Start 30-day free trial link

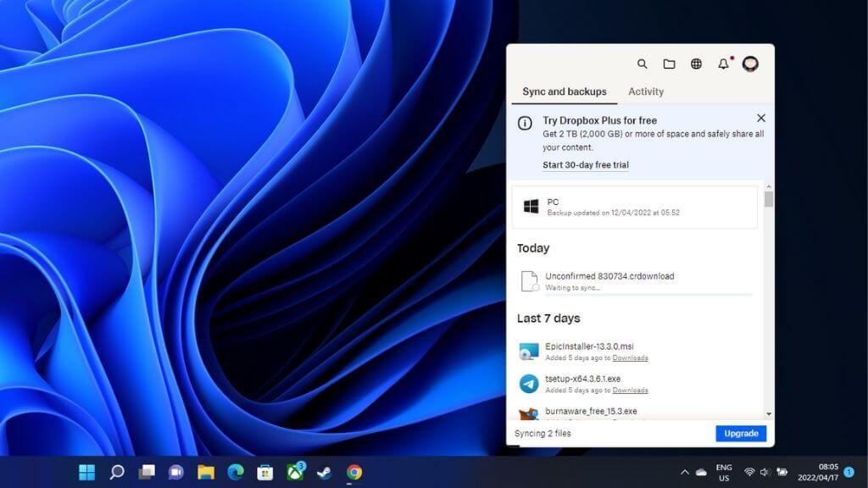point(586,165)
